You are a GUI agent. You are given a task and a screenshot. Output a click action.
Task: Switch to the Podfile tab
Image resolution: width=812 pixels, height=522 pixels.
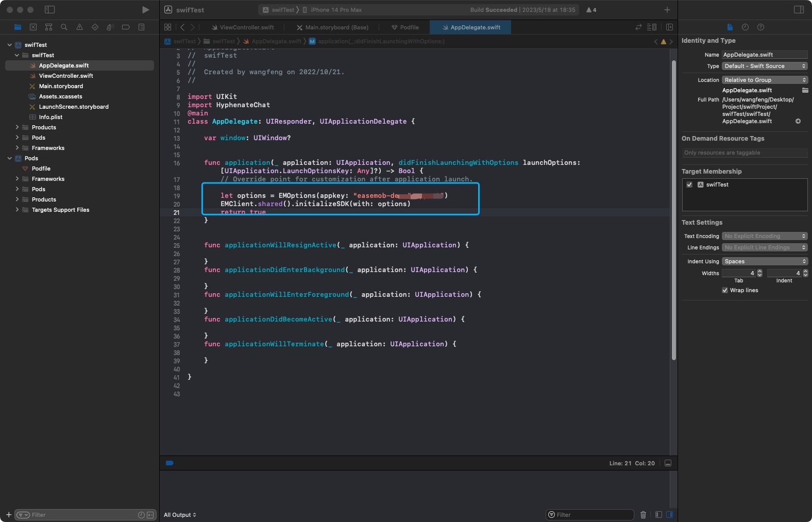coord(405,27)
